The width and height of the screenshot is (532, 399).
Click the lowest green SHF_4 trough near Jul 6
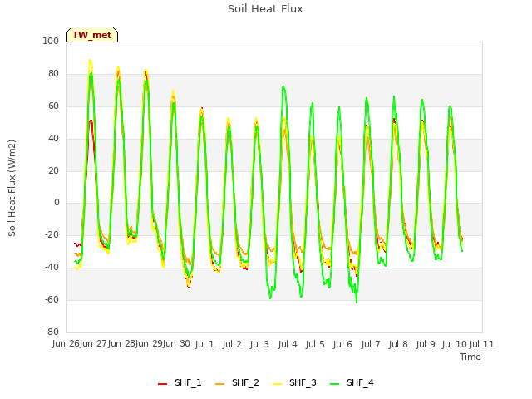(357, 303)
